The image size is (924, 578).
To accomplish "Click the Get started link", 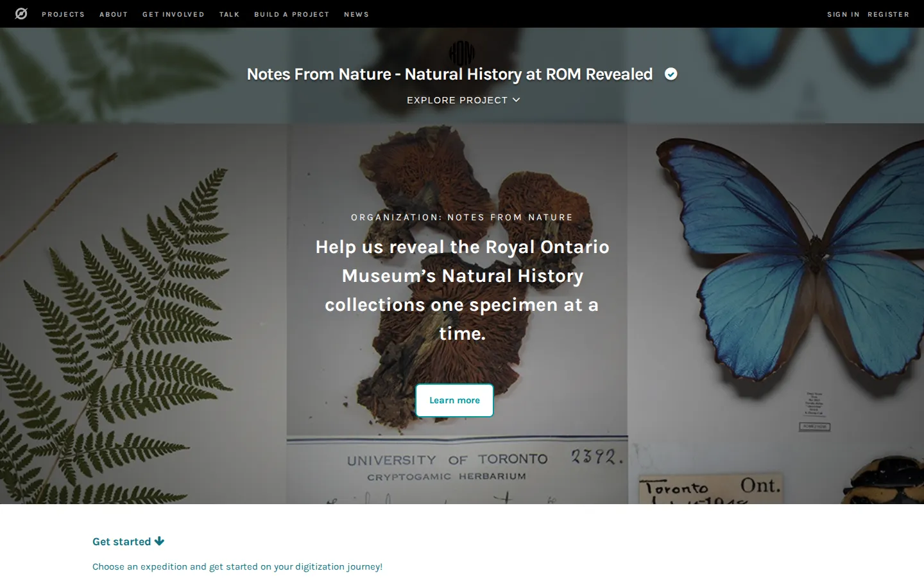I will [128, 541].
